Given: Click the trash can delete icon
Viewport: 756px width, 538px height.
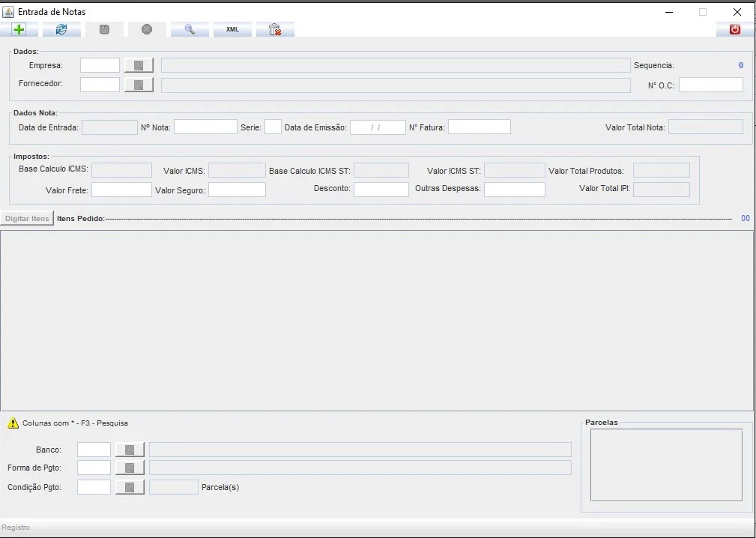Looking at the screenshot, I should pyautogui.click(x=275, y=29).
